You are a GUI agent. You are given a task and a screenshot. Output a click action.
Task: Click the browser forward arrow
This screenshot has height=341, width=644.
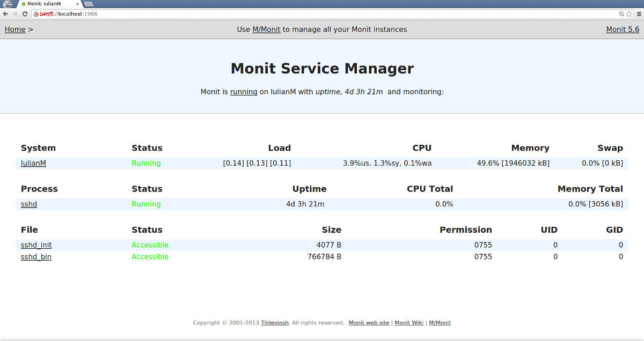click(x=15, y=14)
